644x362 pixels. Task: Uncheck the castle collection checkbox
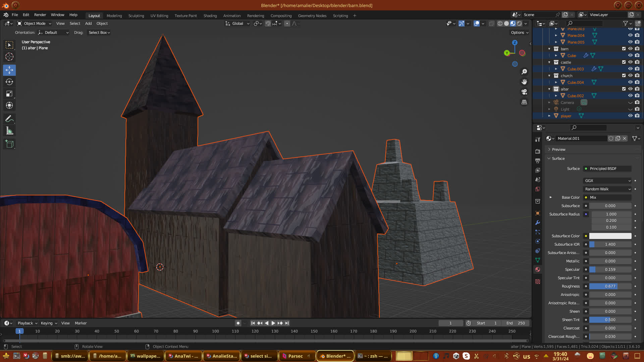click(x=624, y=62)
